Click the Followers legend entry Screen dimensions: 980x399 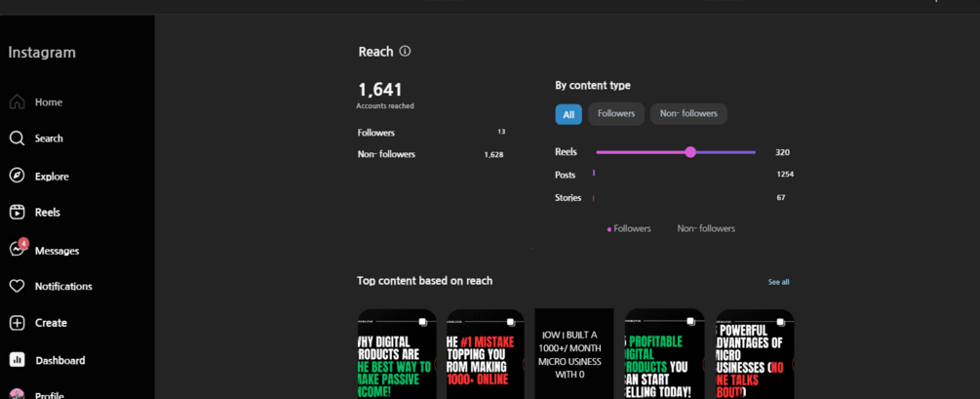pos(629,229)
